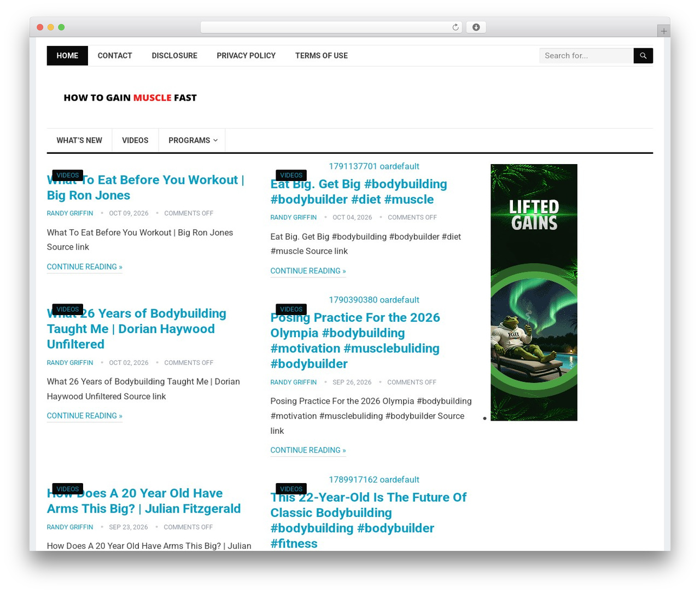Click Videos tag on 22-Year-Old post
This screenshot has width=700, height=593.
pyautogui.click(x=291, y=489)
